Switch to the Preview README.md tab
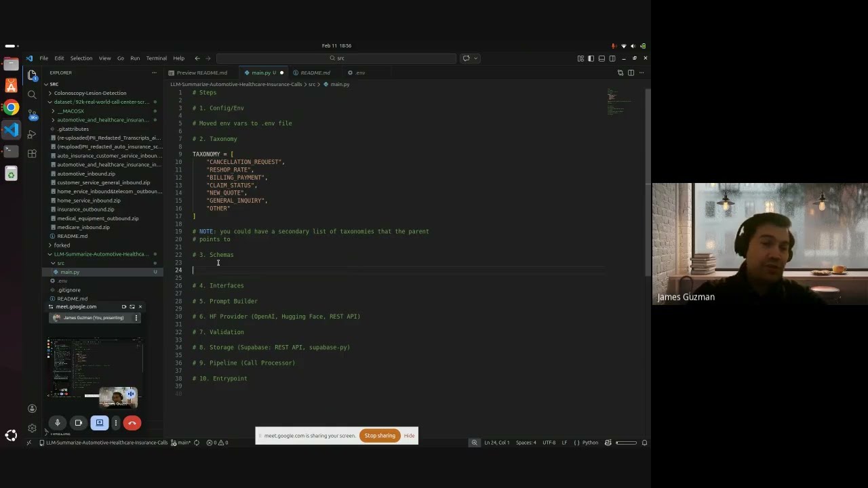The height and width of the screenshot is (488, 868). point(201,73)
